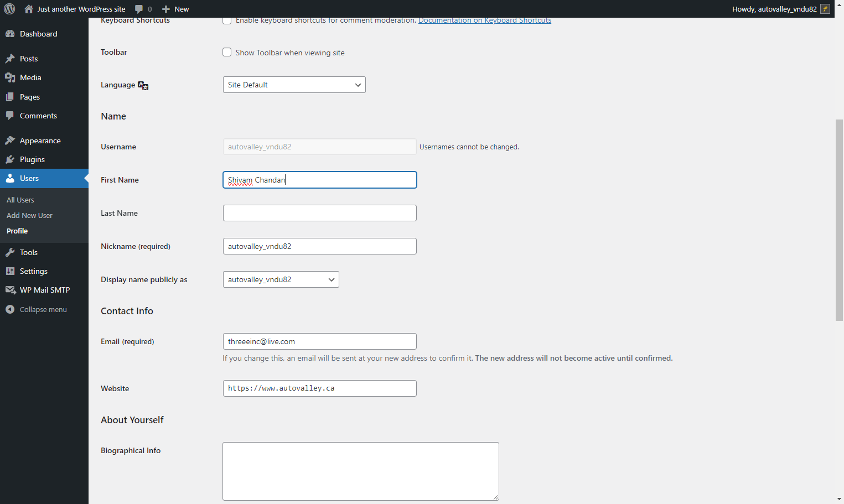Click the Plugins menu label in sidebar
844x504 pixels.
point(32,159)
